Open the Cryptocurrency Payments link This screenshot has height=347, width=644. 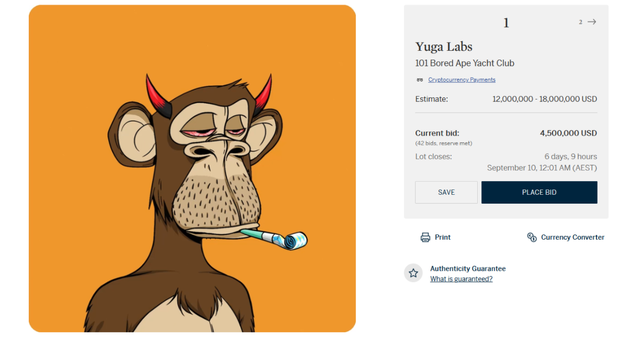[462, 80]
